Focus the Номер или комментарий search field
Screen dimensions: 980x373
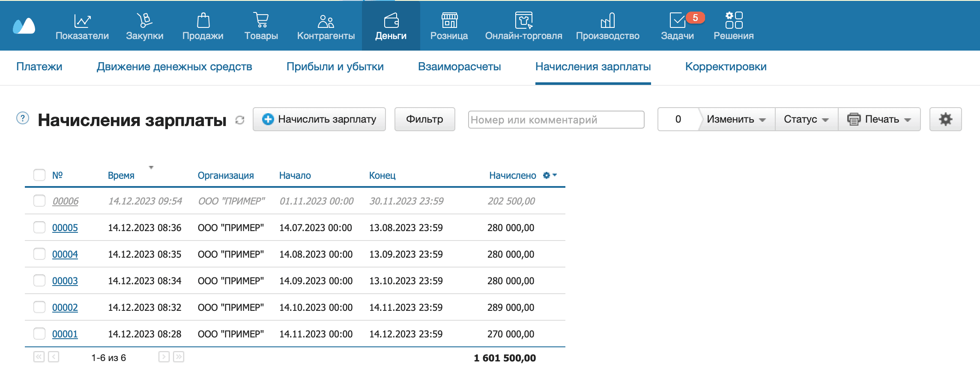pyautogui.click(x=556, y=120)
